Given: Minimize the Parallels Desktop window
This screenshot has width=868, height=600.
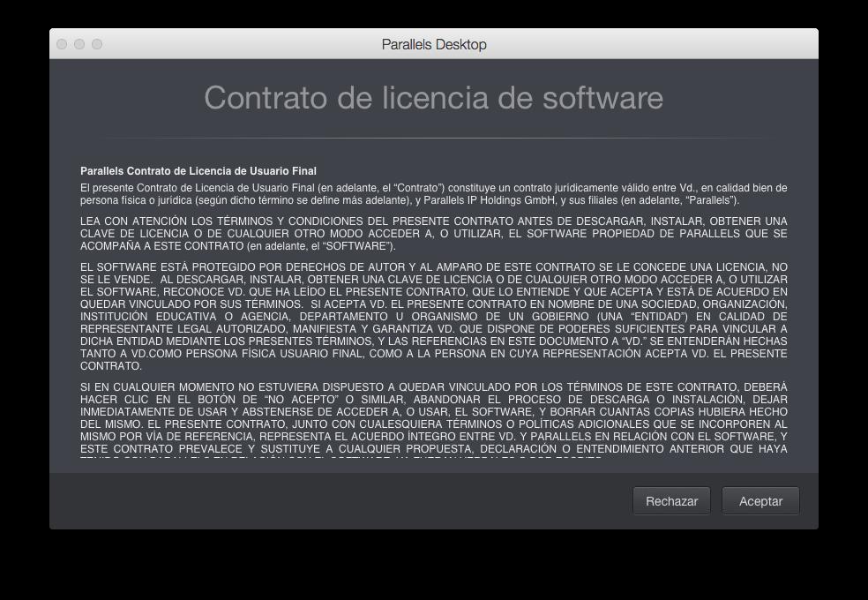Looking at the screenshot, I should 79,44.
